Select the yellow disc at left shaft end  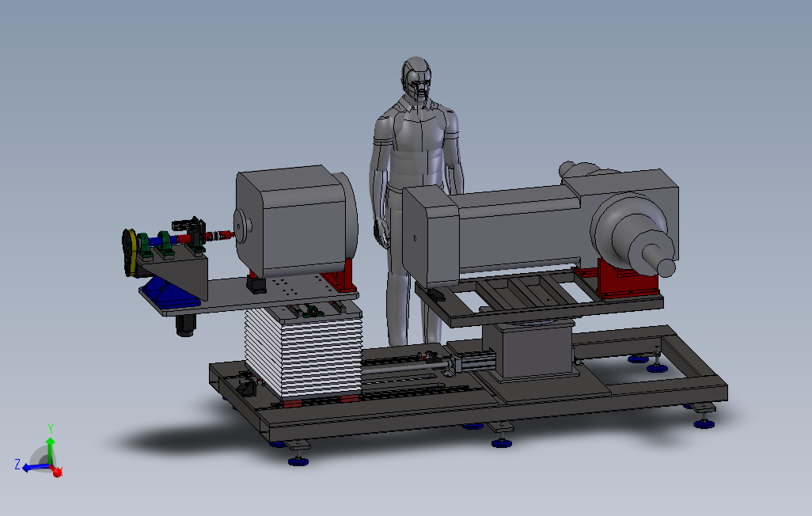[x=132, y=252]
